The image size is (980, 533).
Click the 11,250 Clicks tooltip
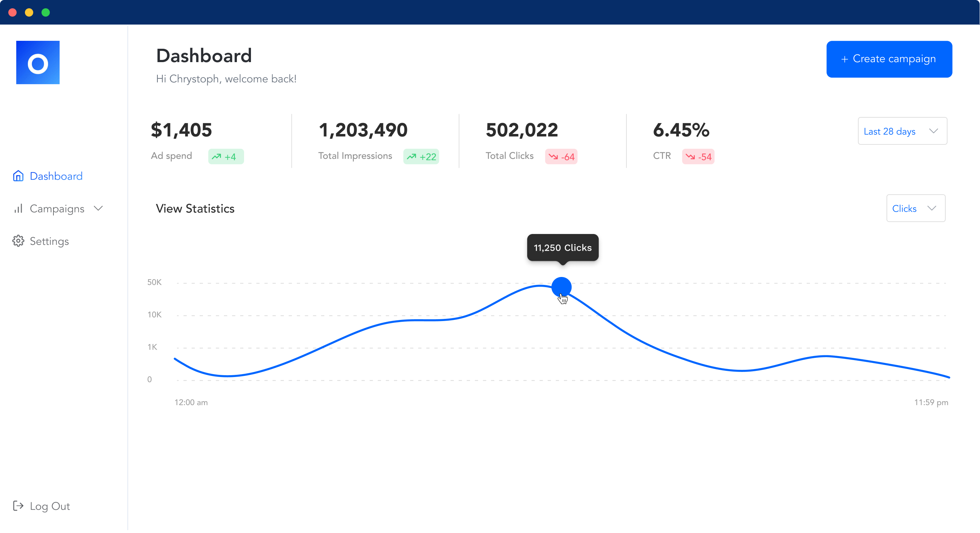(x=562, y=247)
